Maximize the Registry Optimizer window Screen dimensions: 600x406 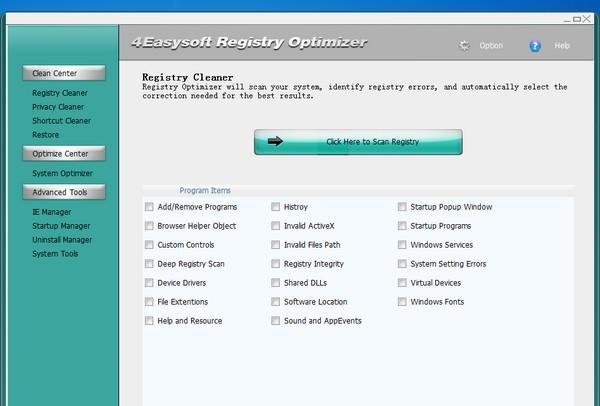(x=577, y=19)
